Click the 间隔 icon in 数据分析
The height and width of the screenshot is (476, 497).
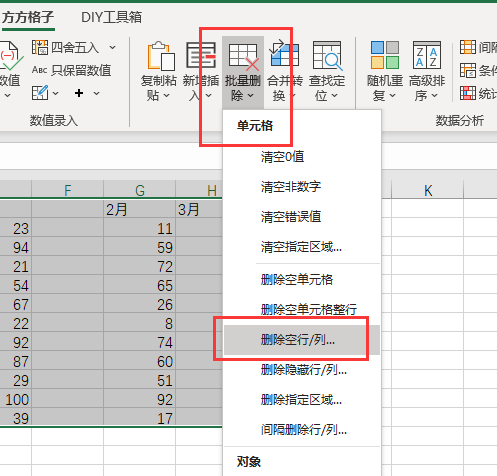click(x=468, y=47)
